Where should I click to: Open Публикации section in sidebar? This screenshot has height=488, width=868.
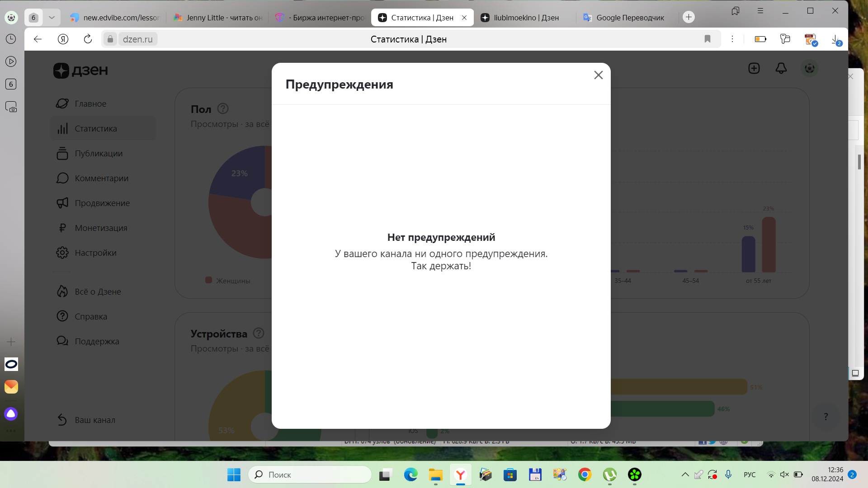tap(98, 153)
